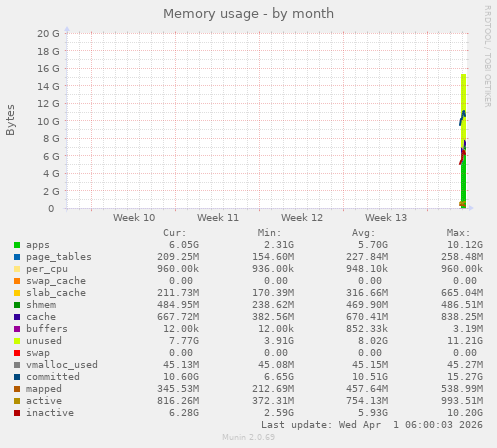Click the 'Week 10' axis label
Image resolution: width=497 pixels, height=448 pixels.
pos(134,218)
